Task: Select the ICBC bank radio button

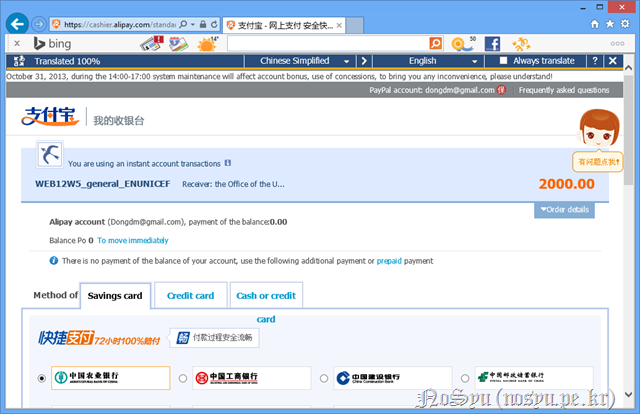Action: tap(182, 379)
